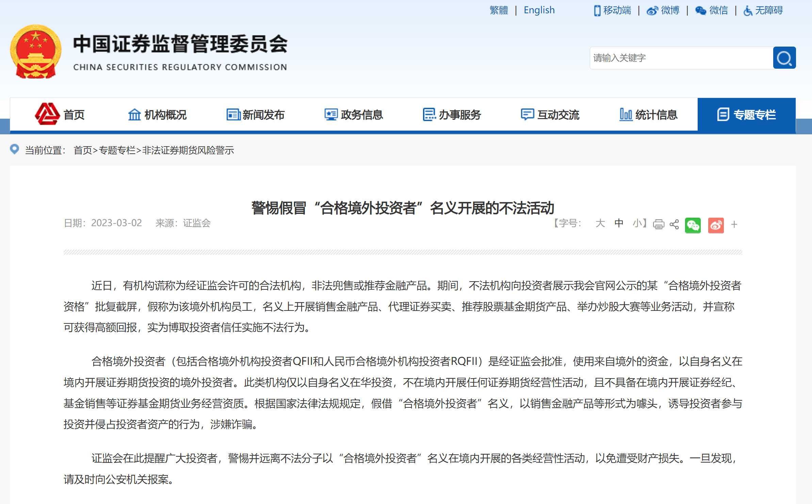Click 非法证券期货风险警示 breadcrumb link
812x504 pixels.
[x=188, y=150]
